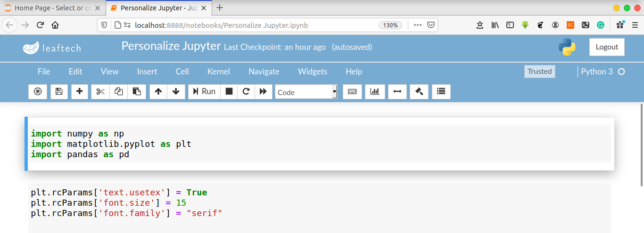Viewport: 644px width, 233px height.
Task: Restart kernel and run all cells
Action: pos(263,92)
